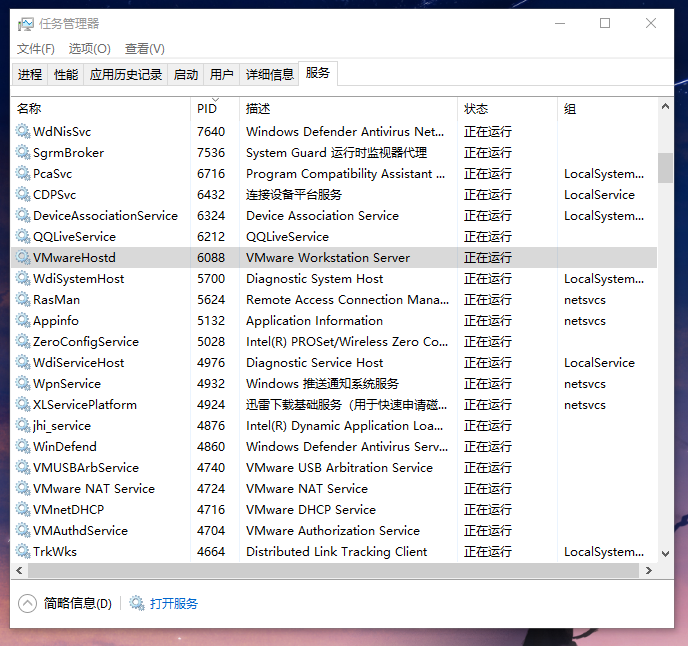Click the gear icon beside SgrmBroker
This screenshot has width=688, height=646.
(23, 152)
